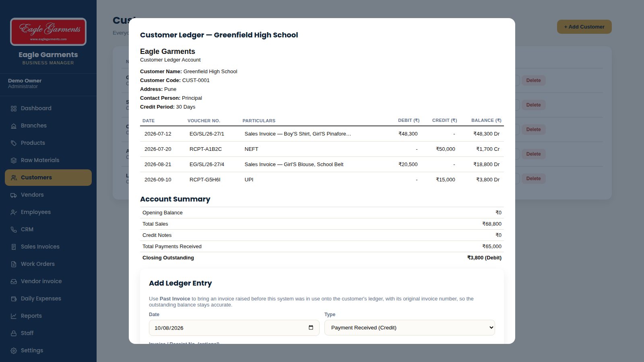Click the Demo Owner user name

[25, 81]
